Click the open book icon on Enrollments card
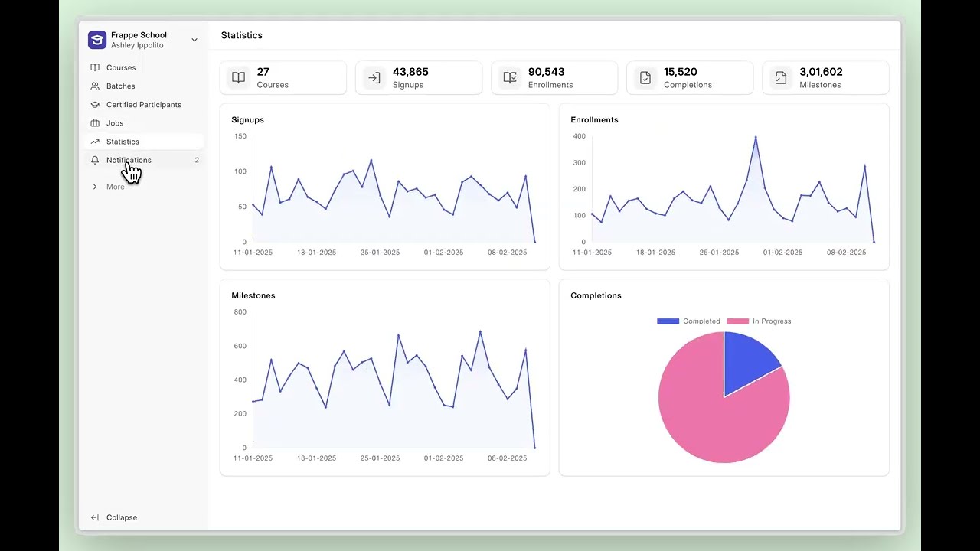The height and width of the screenshot is (551, 980). (510, 77)
